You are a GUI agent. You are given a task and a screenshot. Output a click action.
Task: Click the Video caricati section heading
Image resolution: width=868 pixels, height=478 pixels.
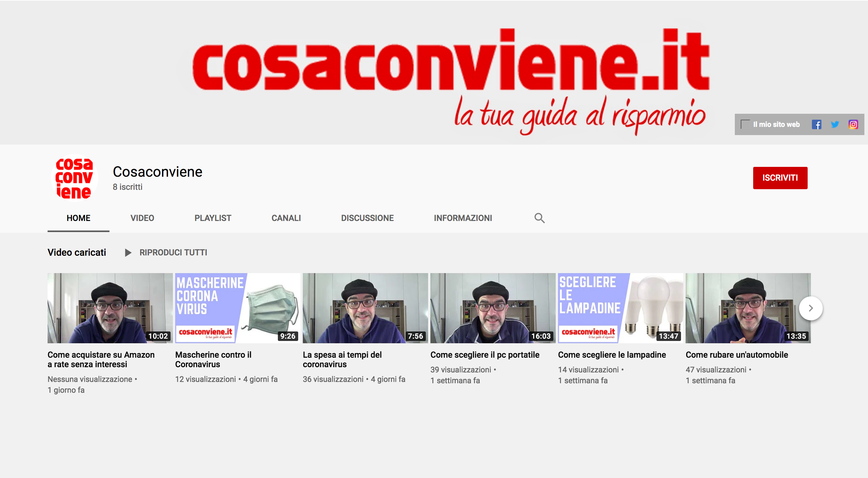(x=76, y=253)
